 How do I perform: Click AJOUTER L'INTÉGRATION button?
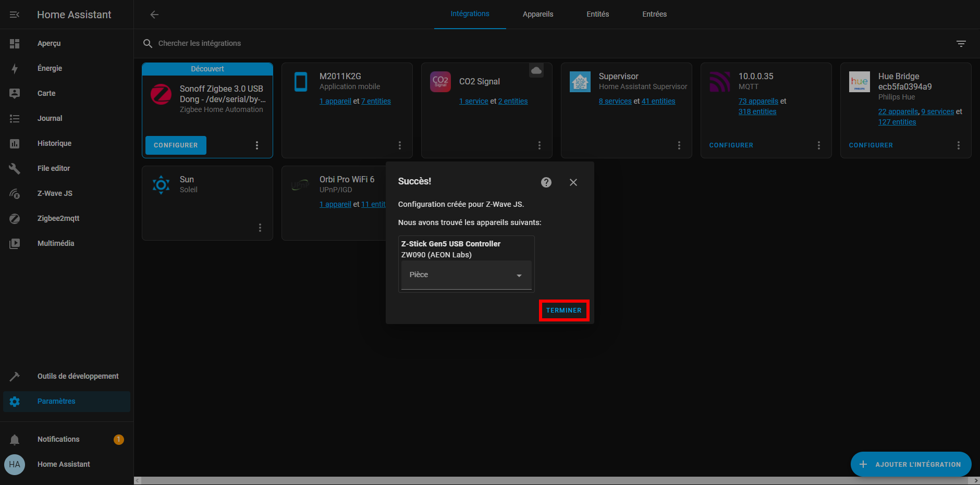[x=911, y=464]
